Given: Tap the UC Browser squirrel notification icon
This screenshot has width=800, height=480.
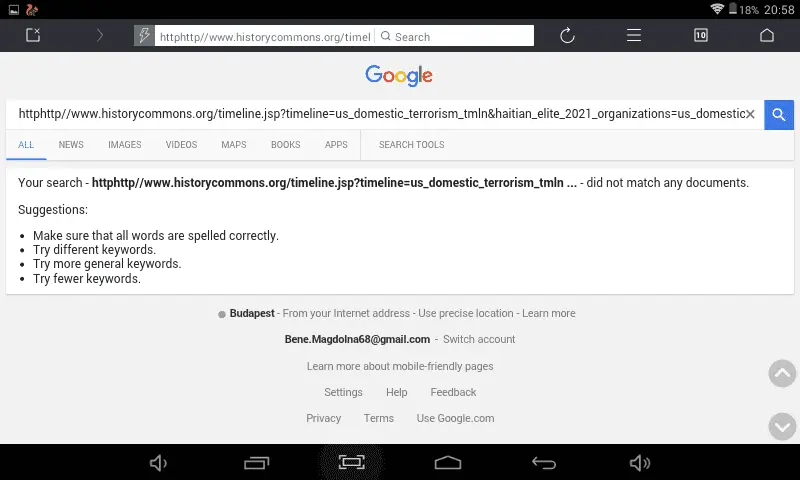Looking at the screenshot, I should [32, 10].
